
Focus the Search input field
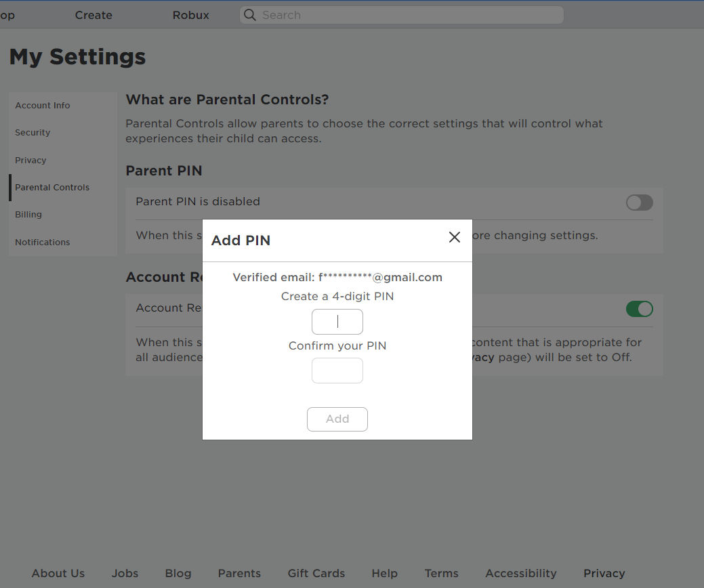[x=401, y=15]
